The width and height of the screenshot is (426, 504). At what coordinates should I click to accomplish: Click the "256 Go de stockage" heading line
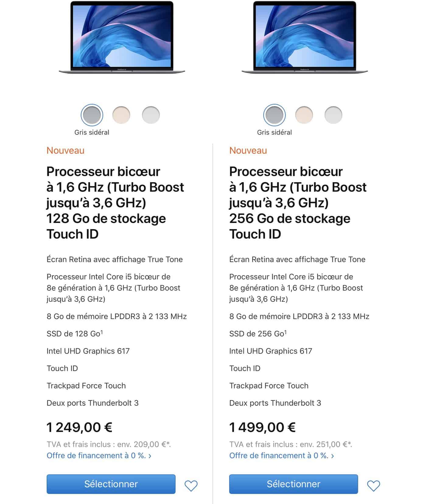(290, 219)
